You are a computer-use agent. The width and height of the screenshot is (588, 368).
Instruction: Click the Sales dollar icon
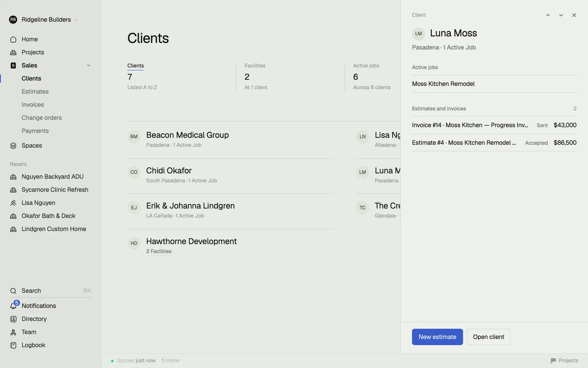(13, 65)
